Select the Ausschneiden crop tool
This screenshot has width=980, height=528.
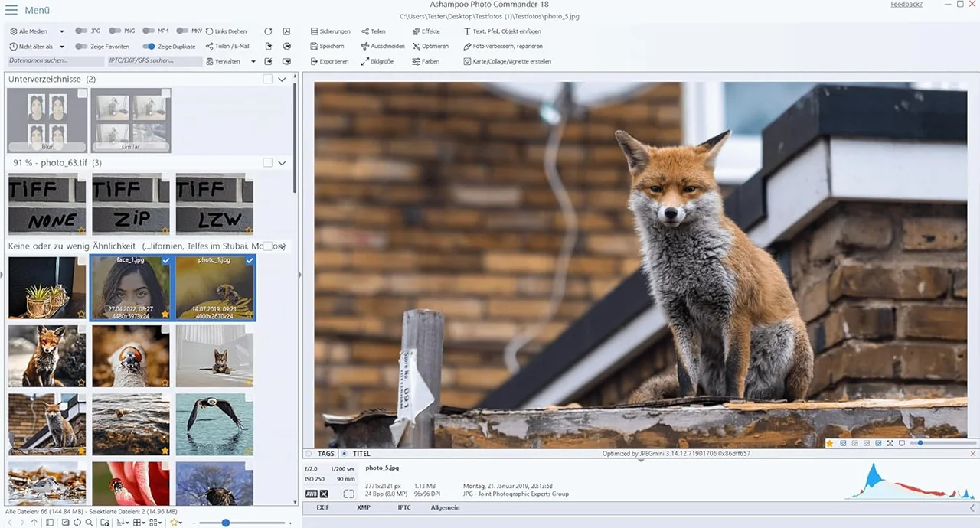click(x=383, y=46)
